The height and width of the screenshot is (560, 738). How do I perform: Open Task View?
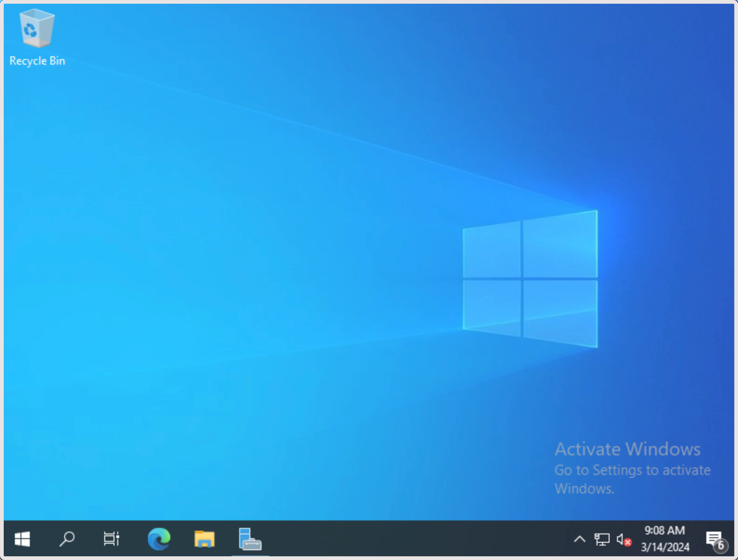(111, 539)
